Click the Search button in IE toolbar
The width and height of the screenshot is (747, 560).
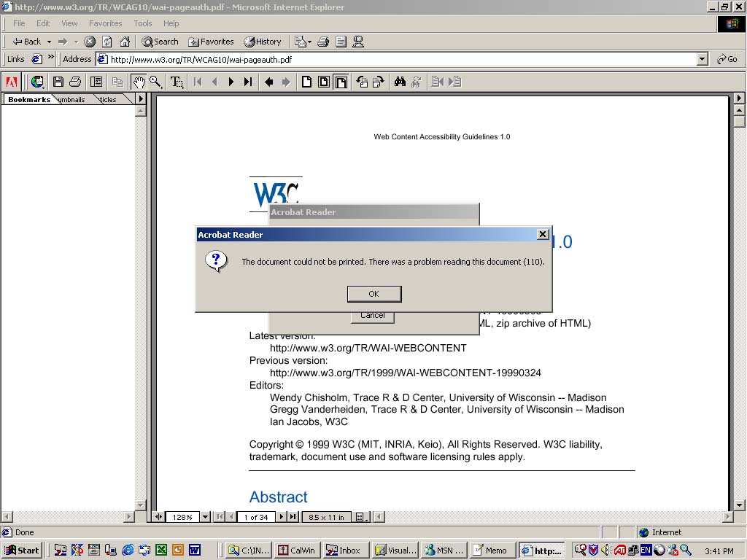pos(160,42)
